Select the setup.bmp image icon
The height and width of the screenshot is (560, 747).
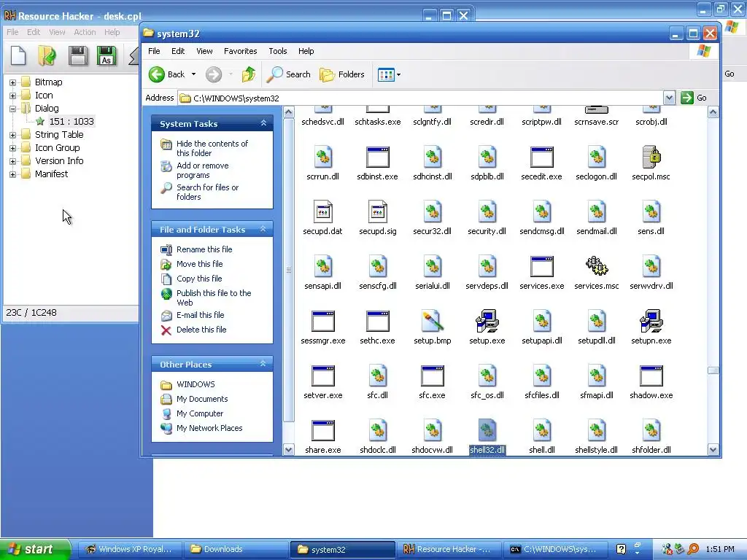[x=433, y=321]
